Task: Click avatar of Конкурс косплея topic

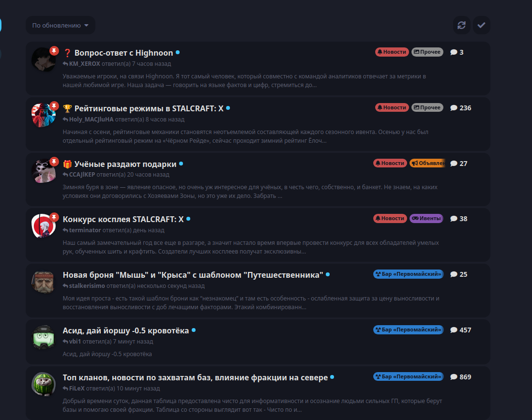Action: (44, 226)
